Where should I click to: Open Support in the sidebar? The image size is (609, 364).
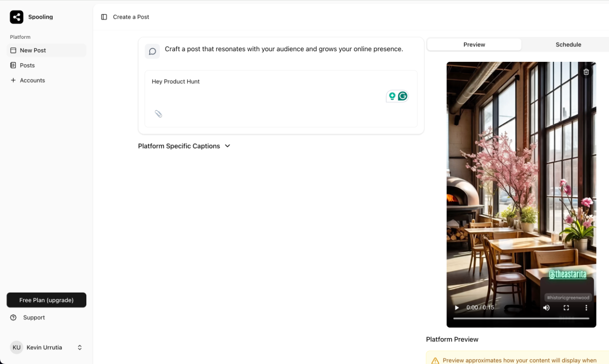click(47, 318)
